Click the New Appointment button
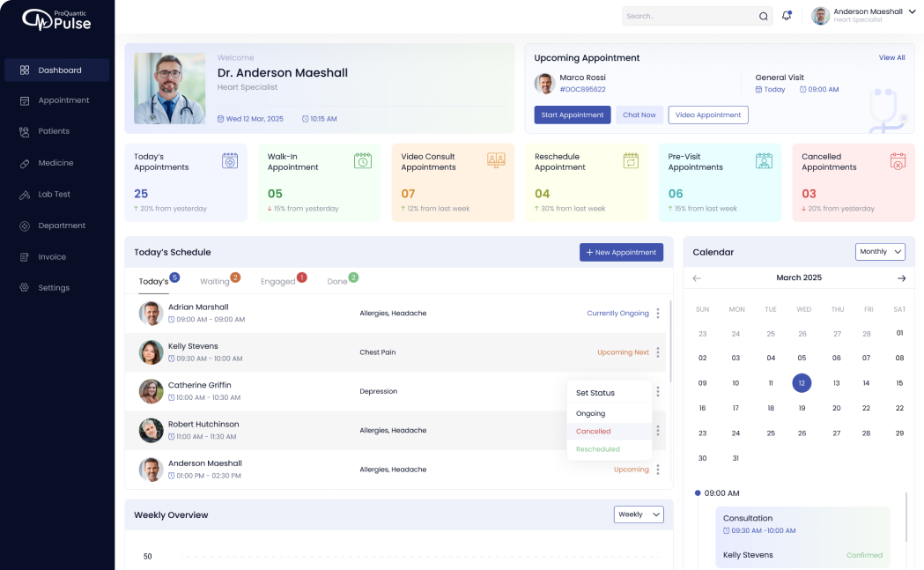924x570 pixels. point(621,253)
